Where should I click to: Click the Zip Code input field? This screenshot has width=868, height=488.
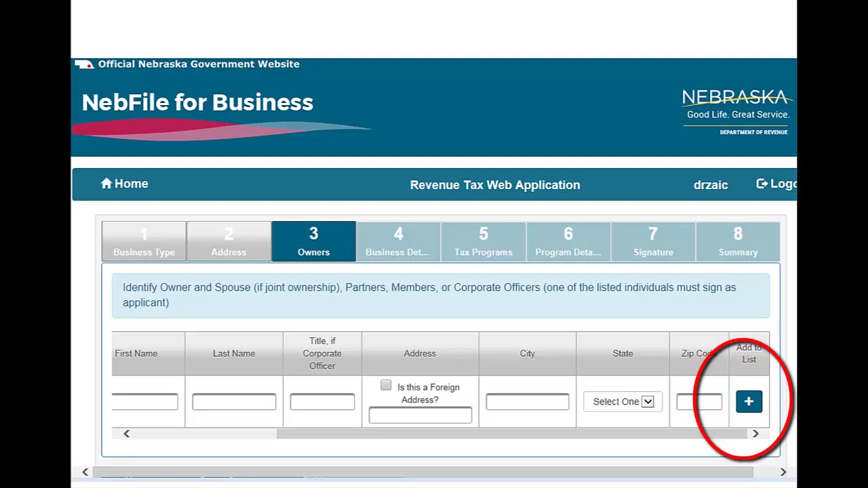(699, 402)
